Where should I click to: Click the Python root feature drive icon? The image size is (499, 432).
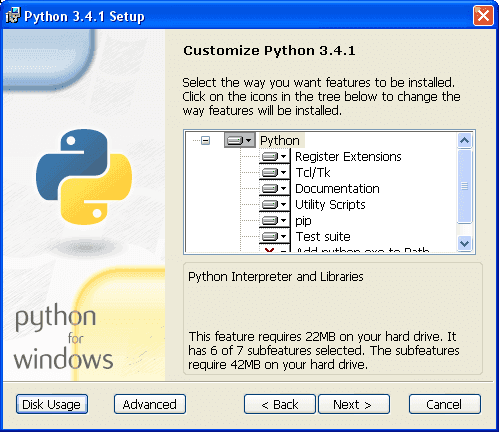tap(239, 140)
